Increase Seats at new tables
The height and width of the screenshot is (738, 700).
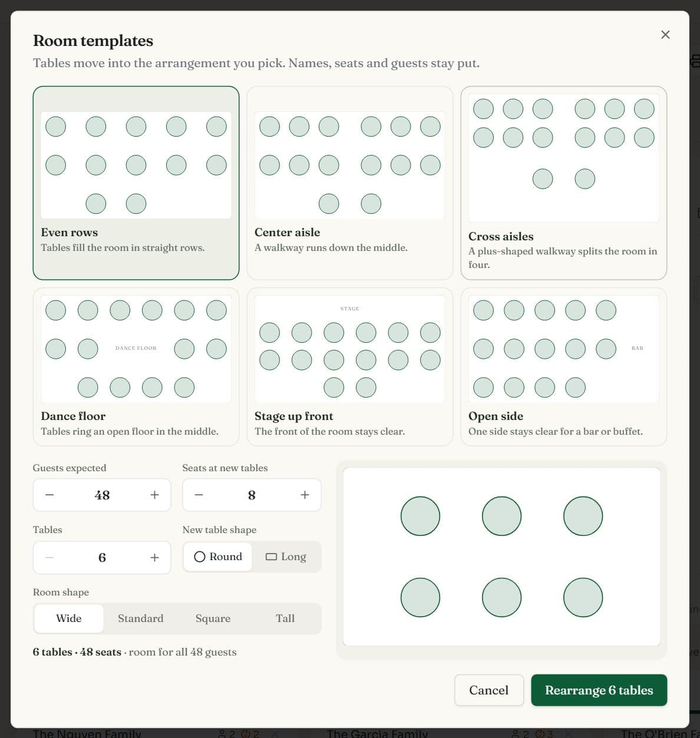coord(305,495)
